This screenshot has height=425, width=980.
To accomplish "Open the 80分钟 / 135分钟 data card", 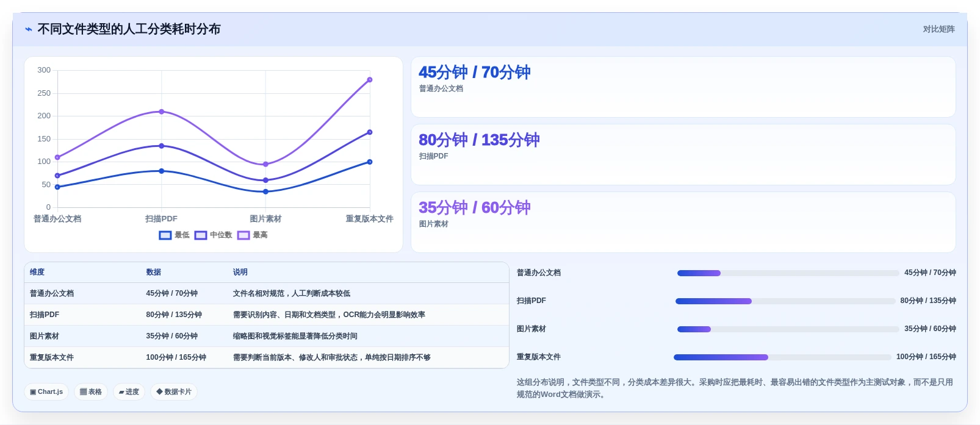I will pyautogui.click(x=683, y=155).
